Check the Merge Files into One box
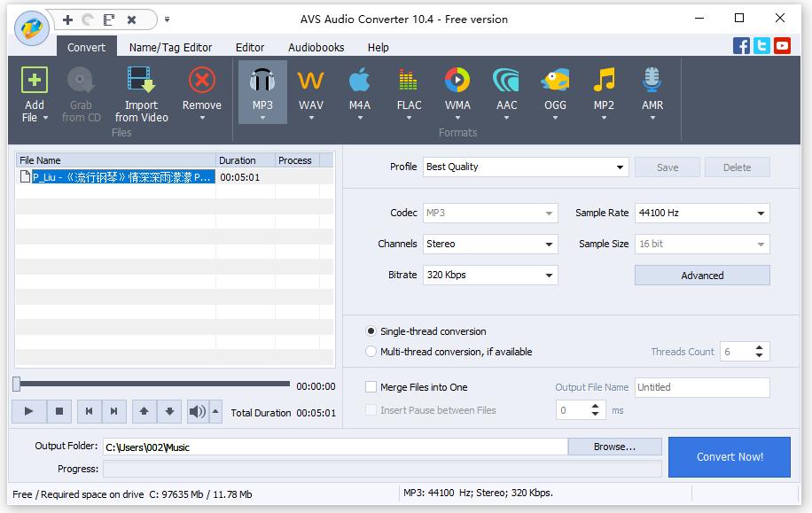Screen dimensions: 812x513 pyautogui.click(x=371, y=387)
